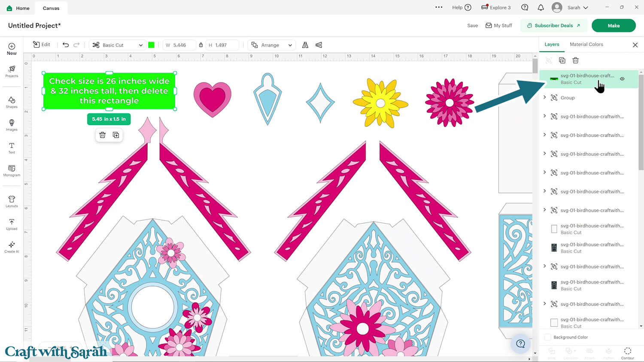The image size is (644, 362).
Task: Click the Slice tool
Action: click(x=552, y=353)
